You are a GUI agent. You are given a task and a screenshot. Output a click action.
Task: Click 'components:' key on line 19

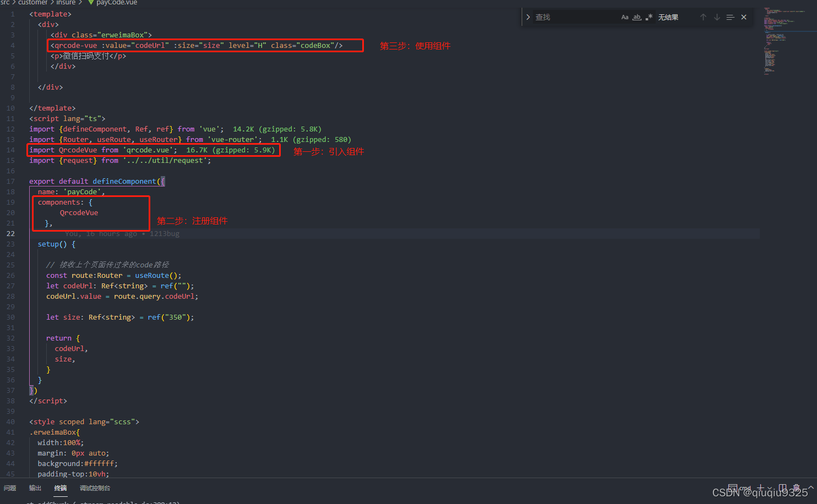[x=61, y=202]
